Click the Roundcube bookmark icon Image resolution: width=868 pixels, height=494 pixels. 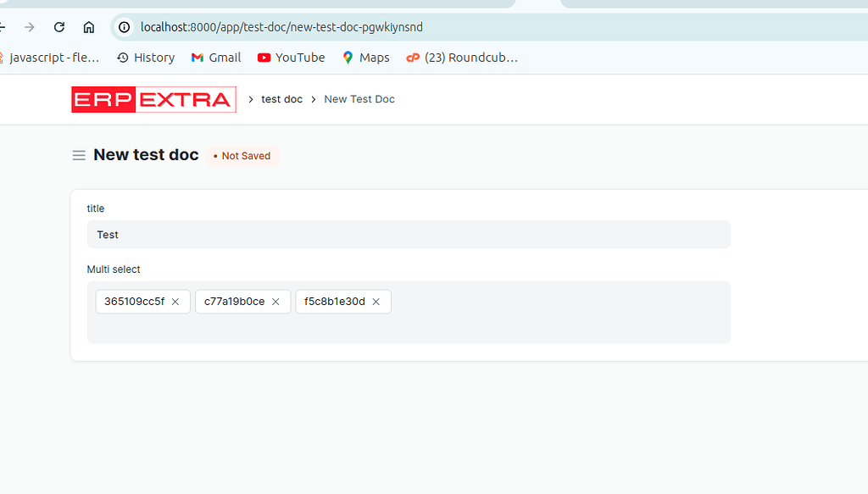[x=412, y=57]
